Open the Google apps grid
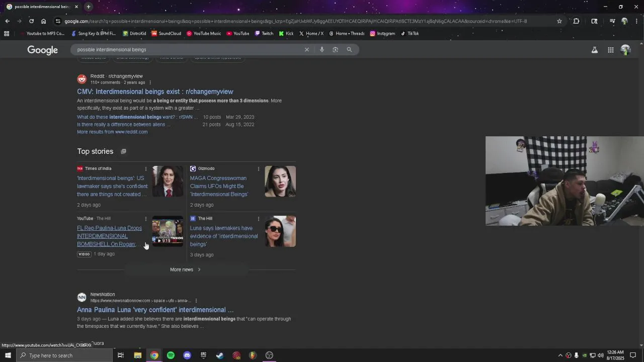This screenshot has height=362, width=644. 610,50
